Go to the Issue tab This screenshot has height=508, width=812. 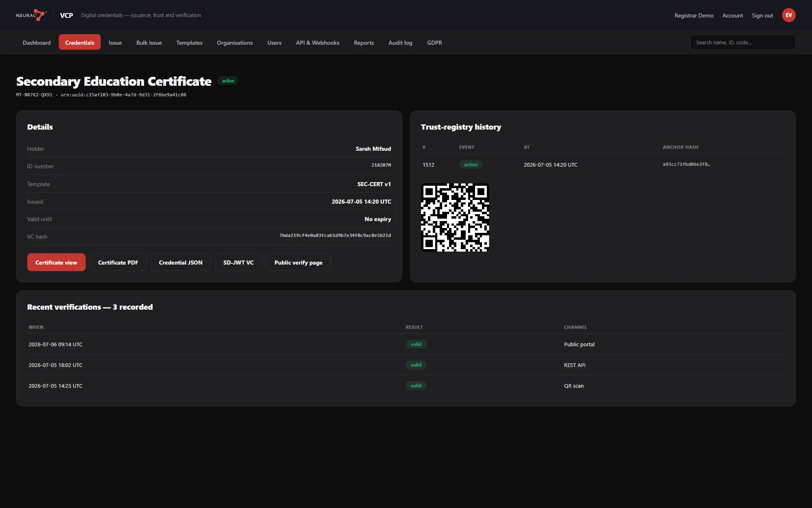click(115, 42)
